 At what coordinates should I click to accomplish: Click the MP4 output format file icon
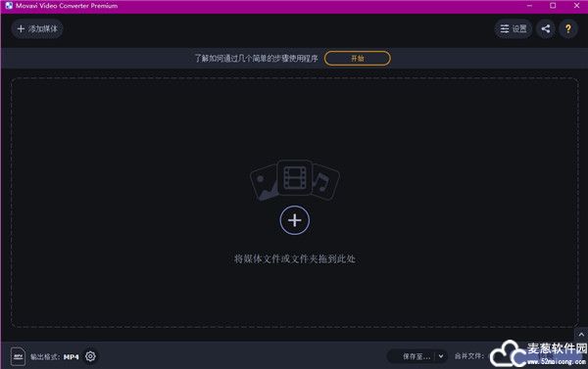(x=18, y=356)
